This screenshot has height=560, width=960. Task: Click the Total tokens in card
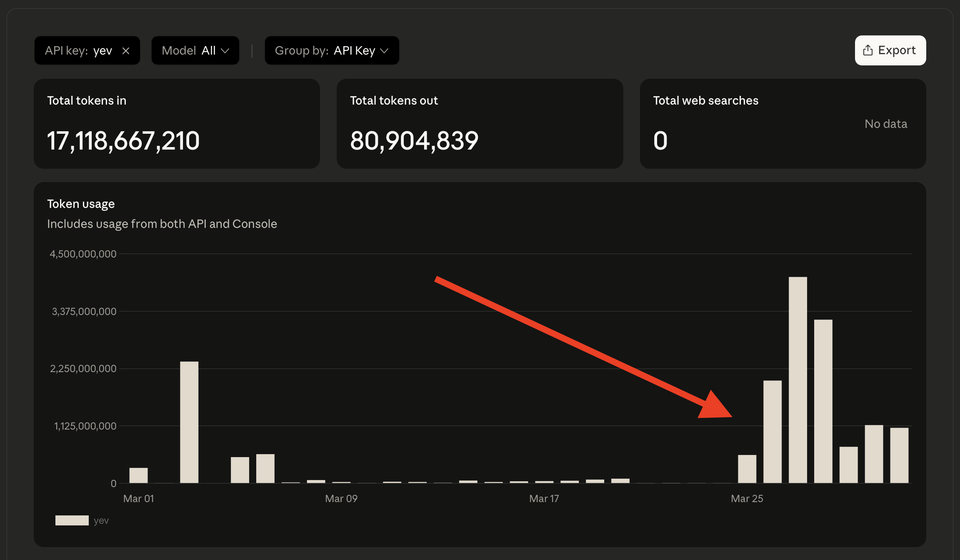pyautogui.click(x=177, y=124)
